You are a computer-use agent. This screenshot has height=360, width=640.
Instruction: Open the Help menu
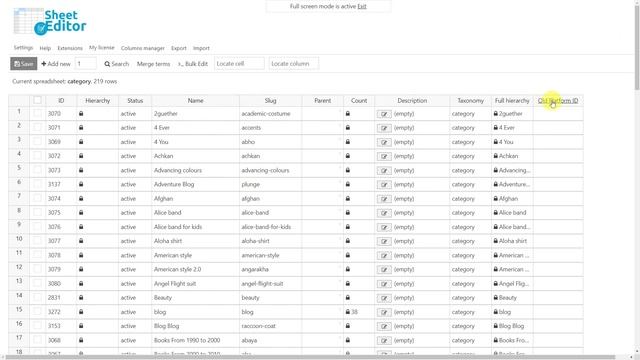pyautogui.click(x=45, y=48)
